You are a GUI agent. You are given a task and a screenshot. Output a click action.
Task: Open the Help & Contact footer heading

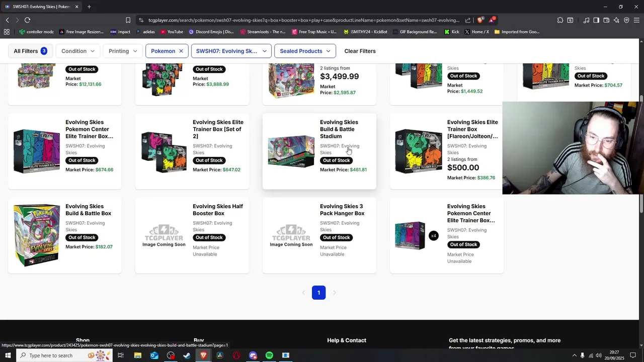(347, 340)
